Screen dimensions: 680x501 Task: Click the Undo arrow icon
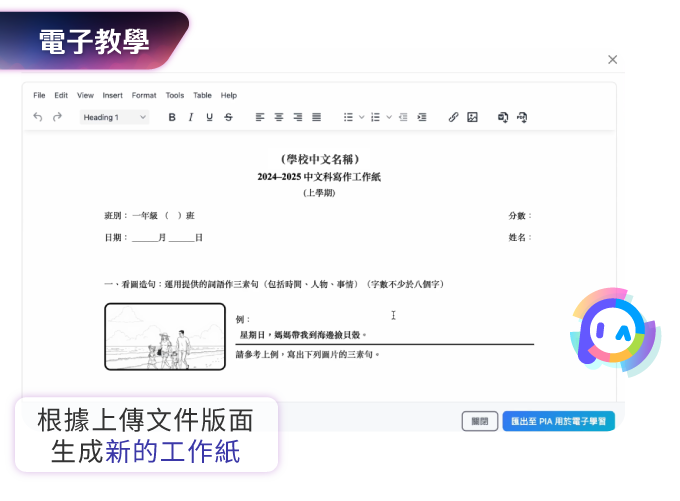pyautogui.click(x=38, y=117)
